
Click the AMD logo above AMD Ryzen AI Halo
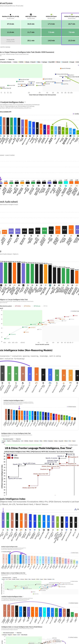tap(31, 14)
